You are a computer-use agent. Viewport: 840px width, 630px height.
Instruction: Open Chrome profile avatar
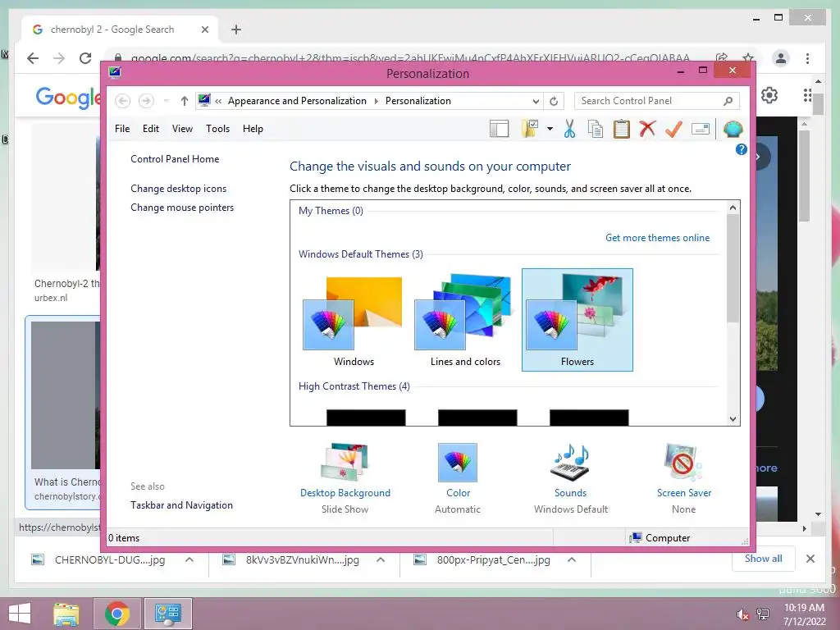click(781, 58)
